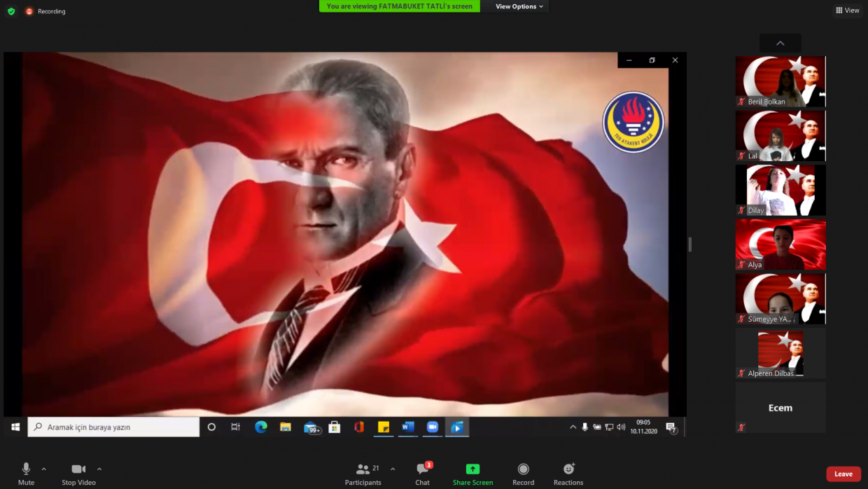Start Share Screen

(x=472, y=474)
